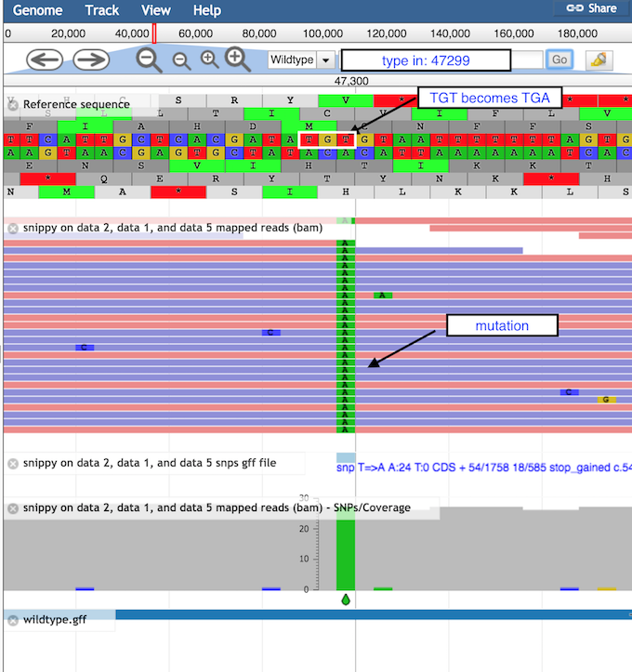Pan right with the right arrow button

coord(92,59)
